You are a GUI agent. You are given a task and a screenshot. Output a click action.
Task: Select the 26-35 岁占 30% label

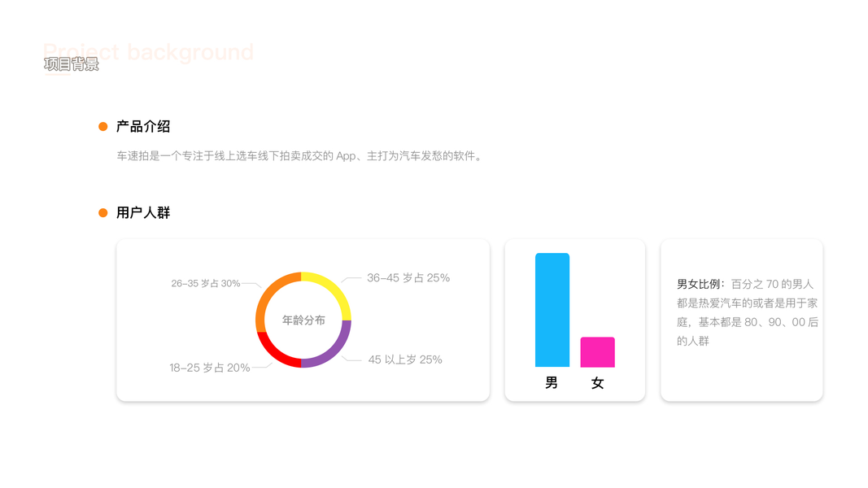click(205, 284)
